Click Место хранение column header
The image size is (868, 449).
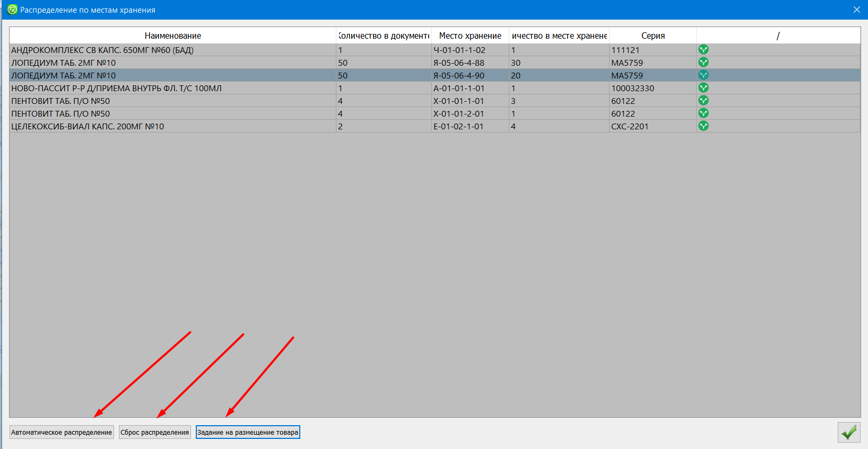470,36
